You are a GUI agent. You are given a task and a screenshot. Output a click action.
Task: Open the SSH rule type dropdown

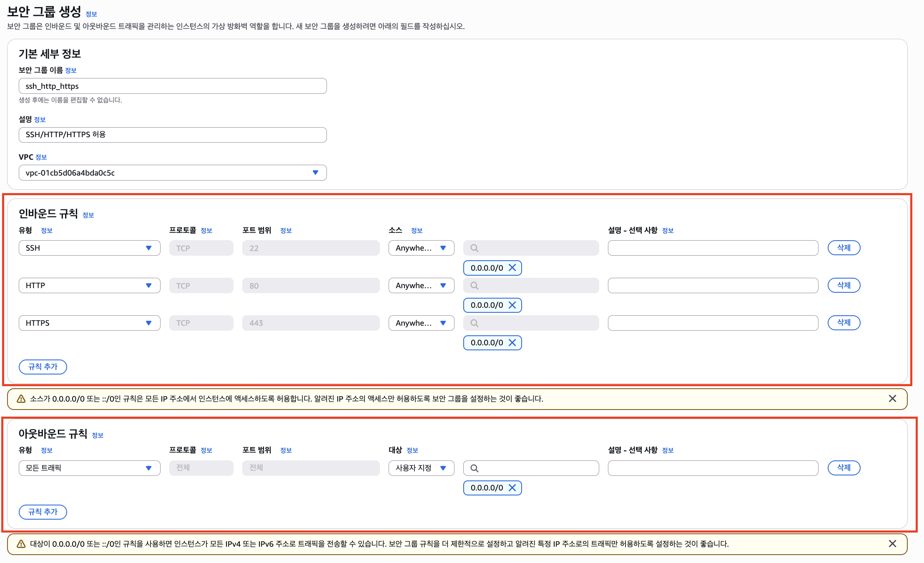[x=89, y=248]
